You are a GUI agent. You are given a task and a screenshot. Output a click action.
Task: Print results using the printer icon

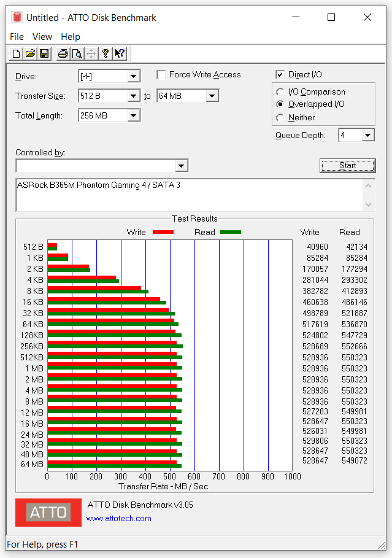(x=63, y=54)
